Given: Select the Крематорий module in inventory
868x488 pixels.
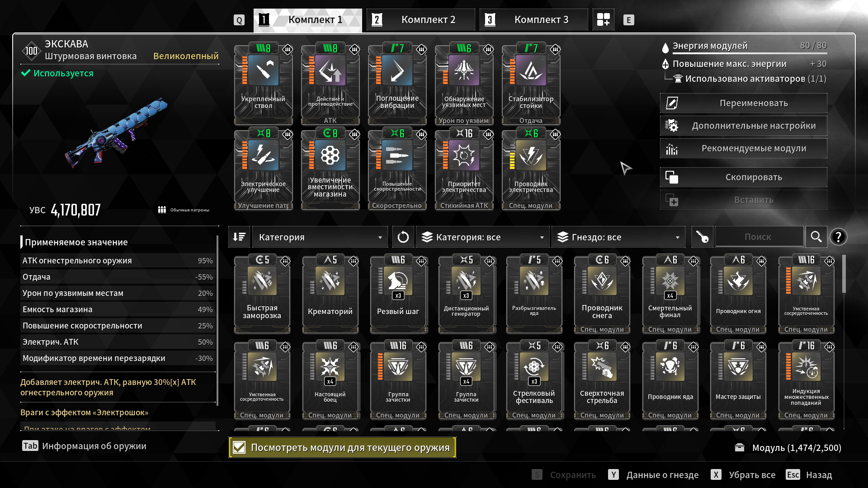Looking at the screenshot, I should pyautogui.click(x=330, y=294).
